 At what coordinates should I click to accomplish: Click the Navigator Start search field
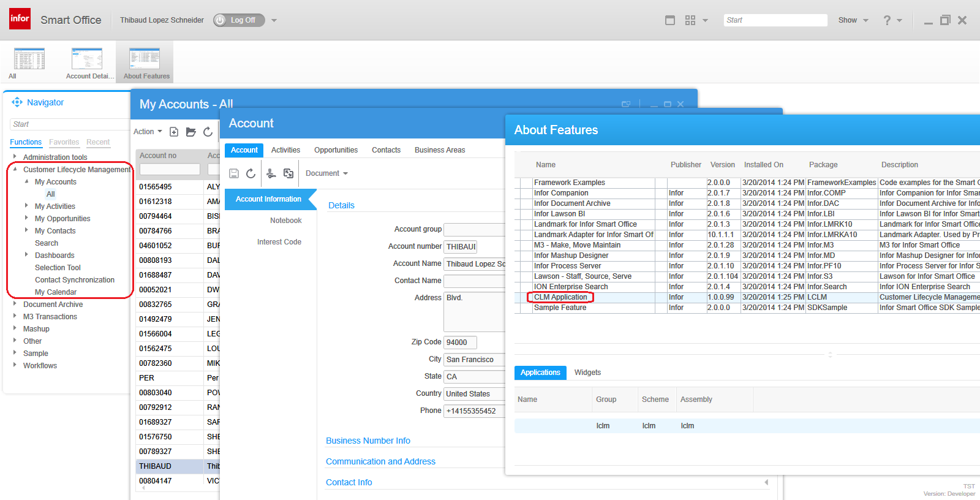[69, 124]
